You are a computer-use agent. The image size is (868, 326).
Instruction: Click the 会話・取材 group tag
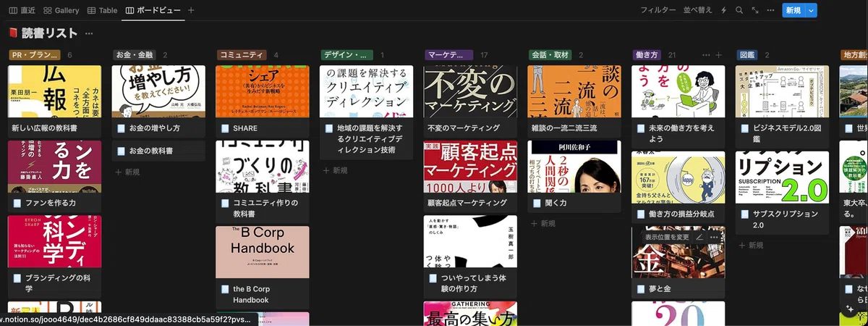click(x=550, y=54)
